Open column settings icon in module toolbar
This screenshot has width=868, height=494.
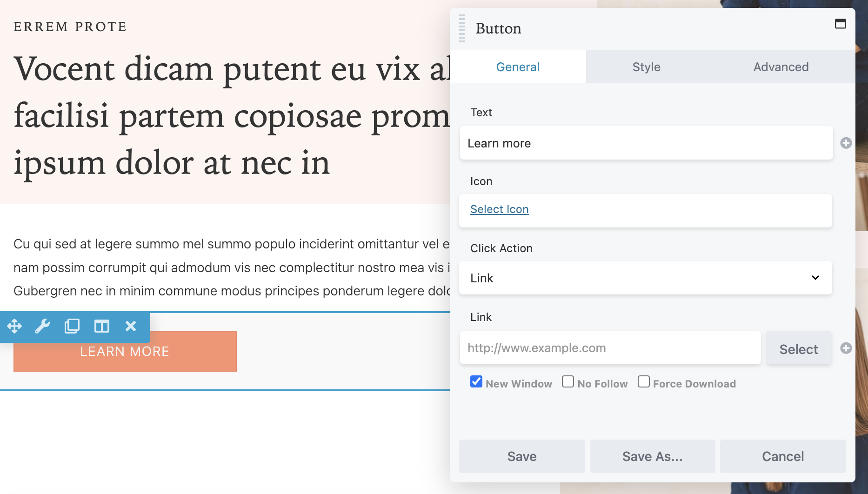(101, 326)
